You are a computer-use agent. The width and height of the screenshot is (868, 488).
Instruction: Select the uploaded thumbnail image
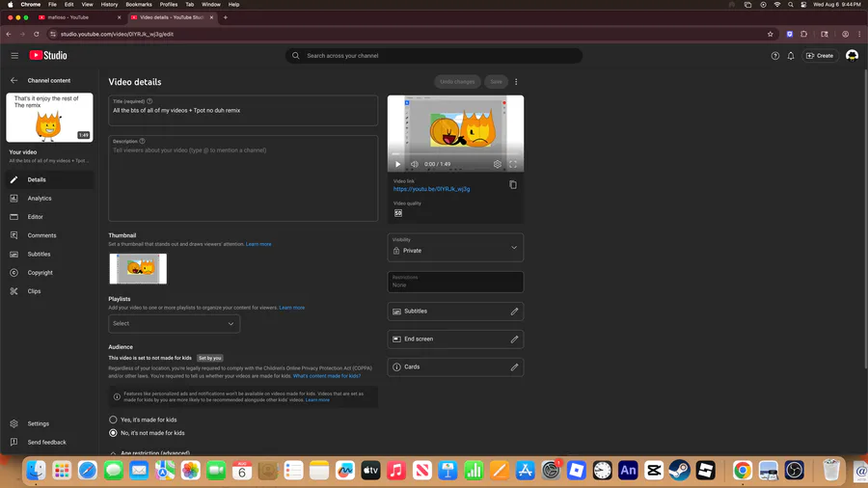coord(138,269)
